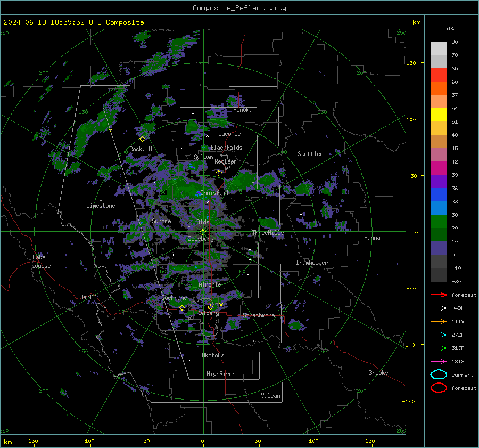Click the Banff label

coord(88,297)
